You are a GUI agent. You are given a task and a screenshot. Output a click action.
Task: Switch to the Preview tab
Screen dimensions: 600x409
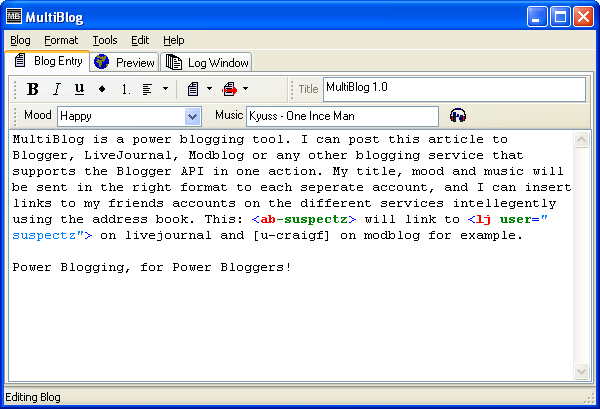click(124, 62)
